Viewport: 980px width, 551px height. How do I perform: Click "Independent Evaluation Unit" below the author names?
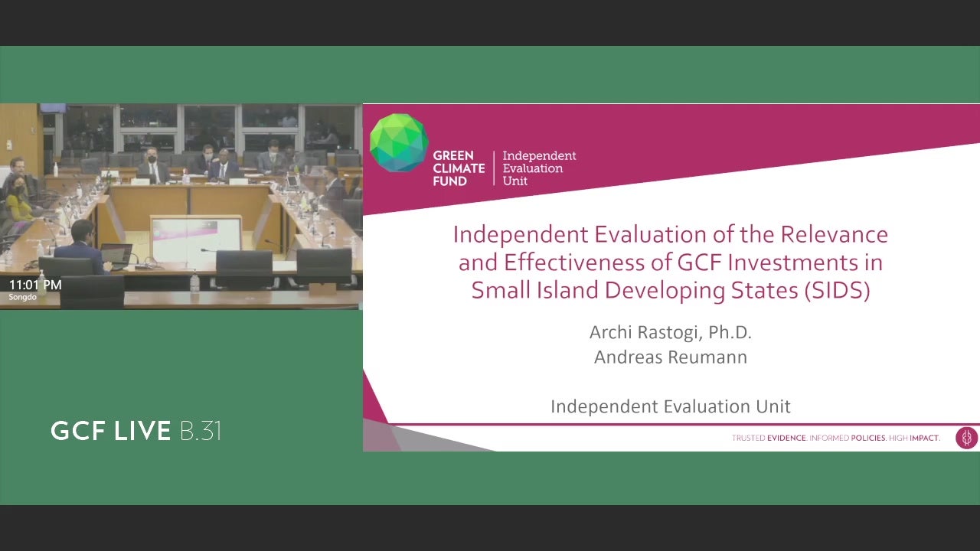tap(671, 407)
